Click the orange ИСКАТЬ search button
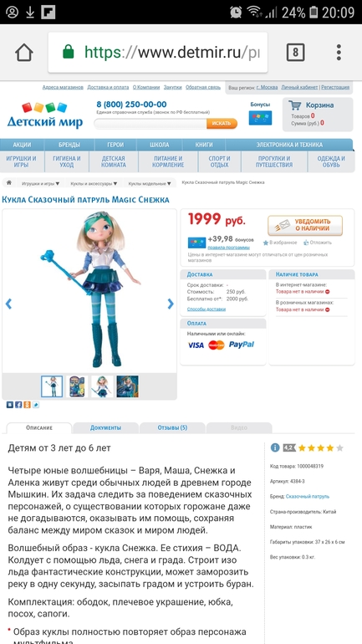The width and height of the screenshot is (362, 644). click(x=222, y=123)
